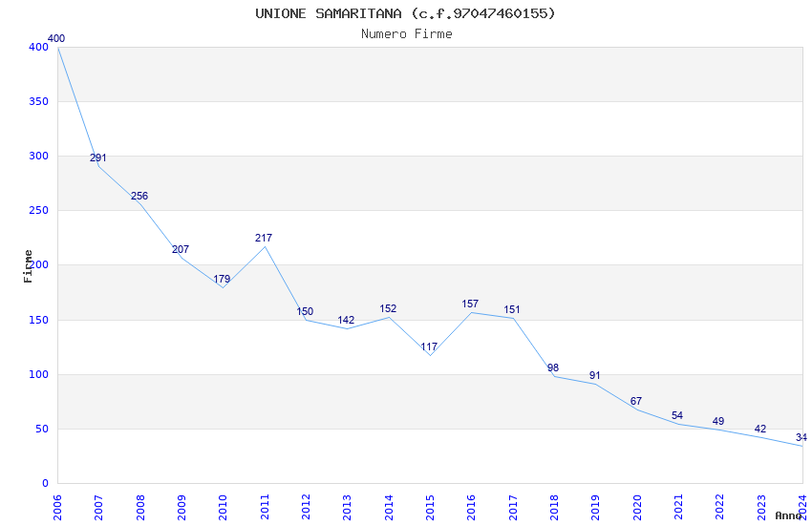
Task: Click the Anno axis label
Action: tap(788, 515)
